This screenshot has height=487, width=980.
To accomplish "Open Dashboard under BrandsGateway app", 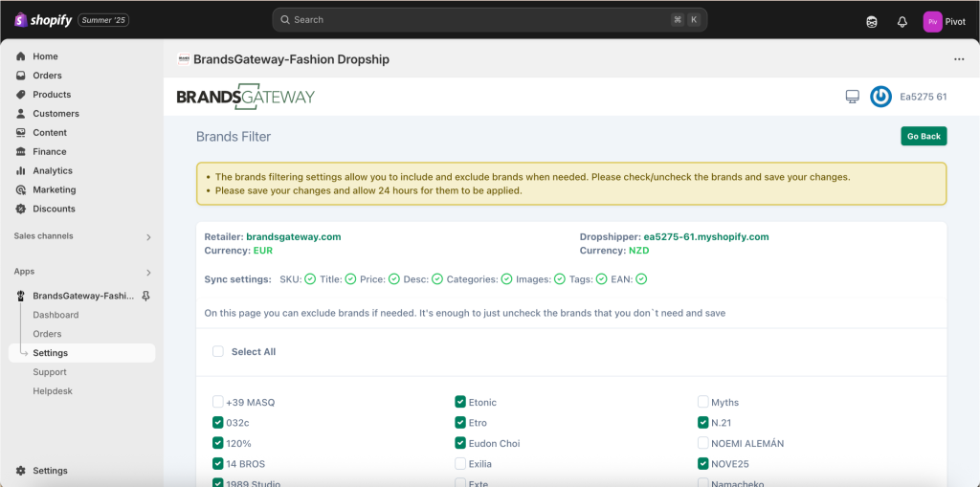I will pos(56,315).
